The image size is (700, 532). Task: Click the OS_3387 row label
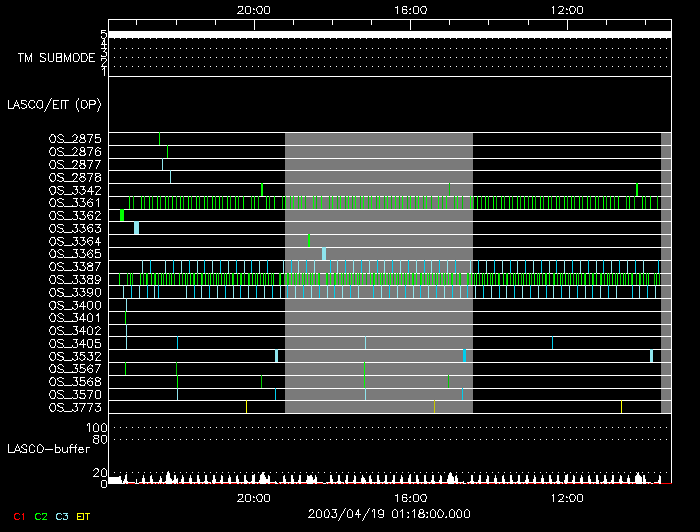(x=75, y=267)
